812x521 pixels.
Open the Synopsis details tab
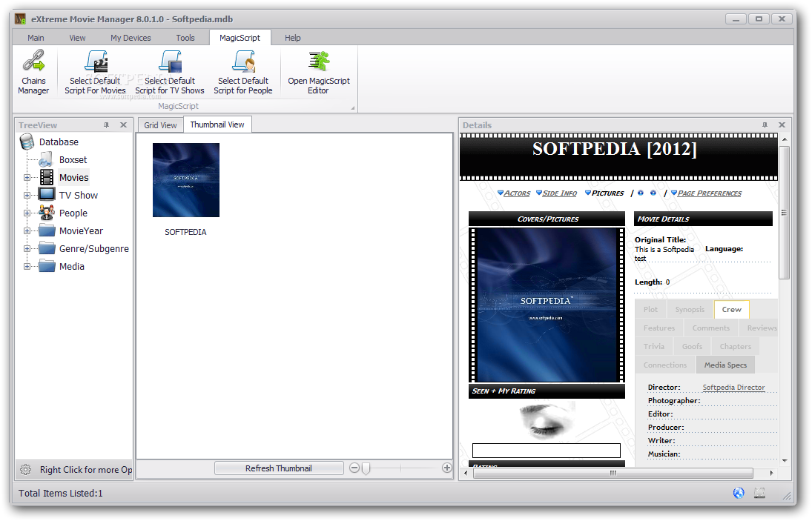690,309
